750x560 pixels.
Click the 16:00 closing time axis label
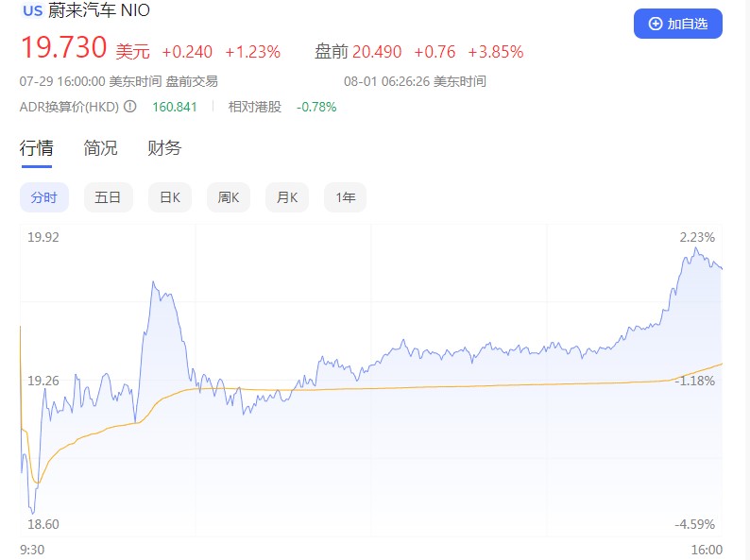(707, 550)
